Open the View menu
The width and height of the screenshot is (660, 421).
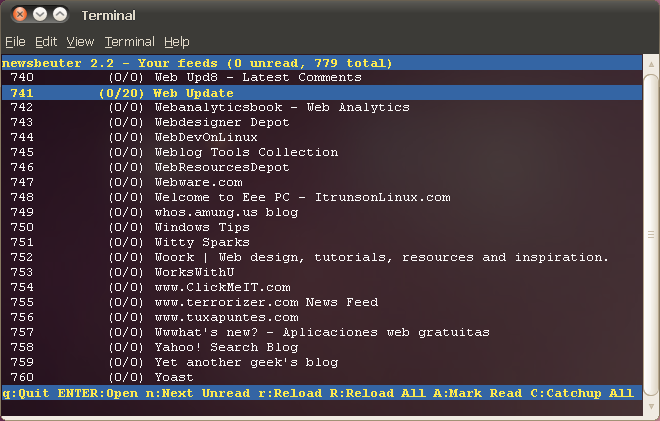coord(80,42)
